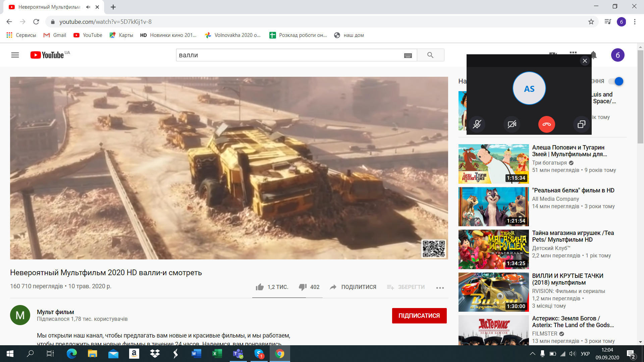Click the YouTube search input field
Viewport: 644px width, 362px height.
coord(290,55)
